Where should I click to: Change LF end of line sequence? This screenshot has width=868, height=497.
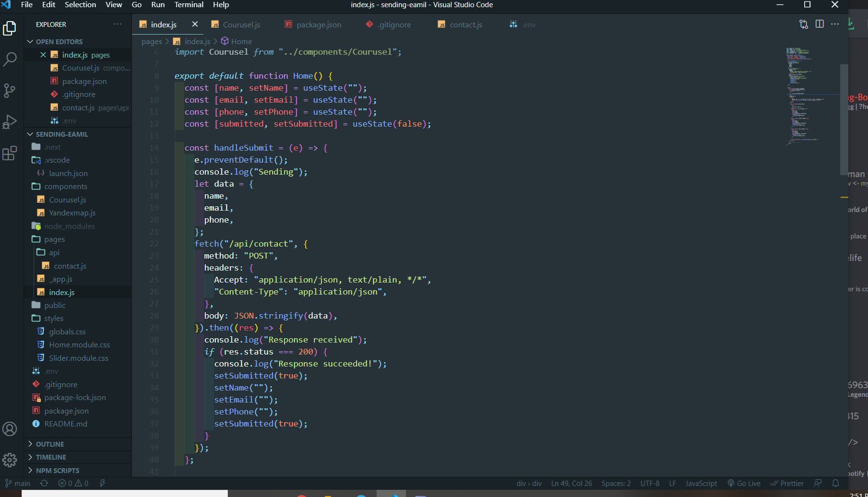[673, 483]
